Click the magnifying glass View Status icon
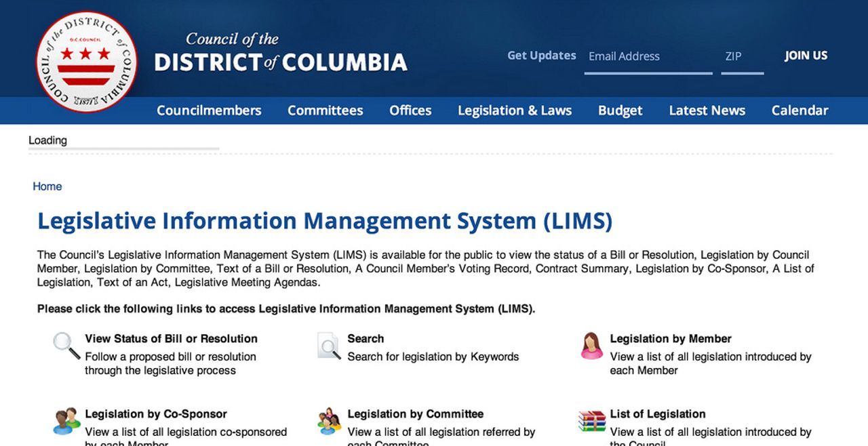The width and height of the screenshot is (868, 446). [66, 346]
